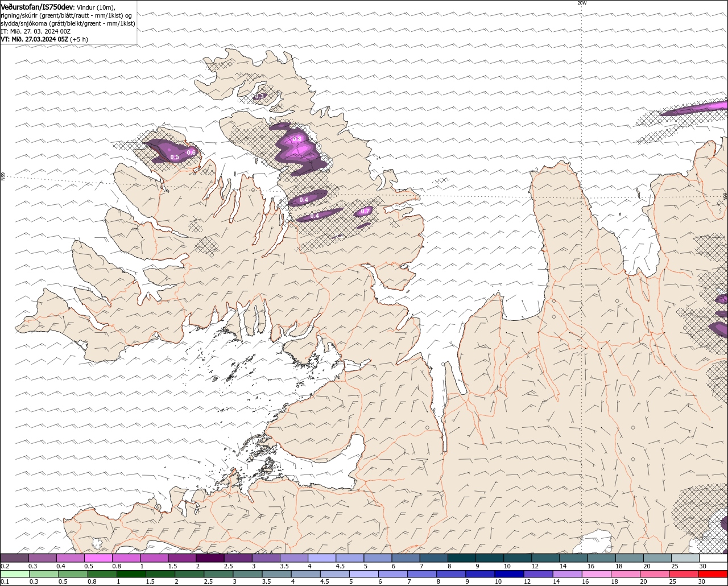This screenshot has width=728, height=586.
Task: Click the lavender swatch labeled 4 in upper legend
Action: 322,558
